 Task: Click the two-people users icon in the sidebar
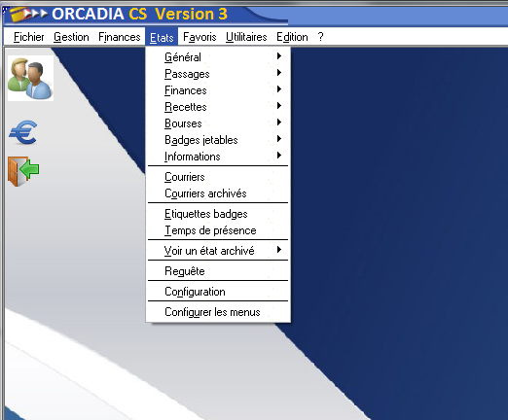click(30, 78)
